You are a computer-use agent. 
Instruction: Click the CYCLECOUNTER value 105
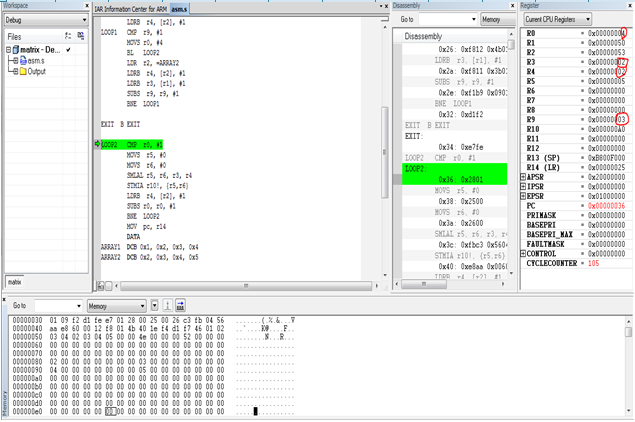(593, 263)
